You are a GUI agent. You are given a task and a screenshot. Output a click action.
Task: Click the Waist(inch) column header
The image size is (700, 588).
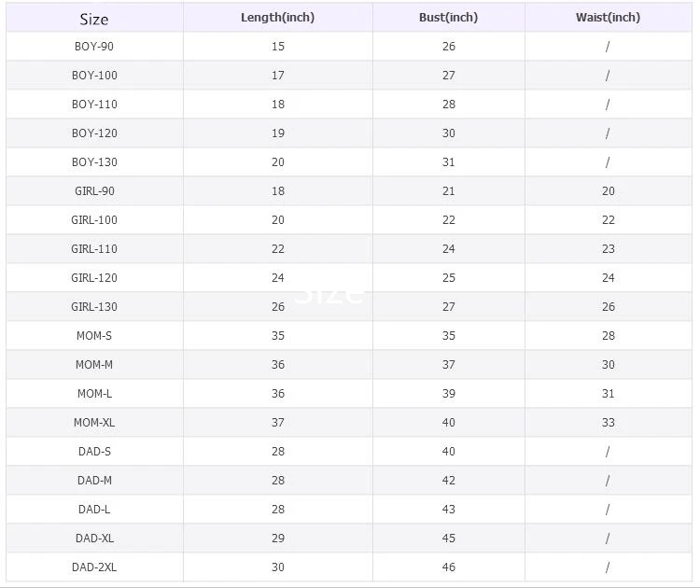[608, 18]
